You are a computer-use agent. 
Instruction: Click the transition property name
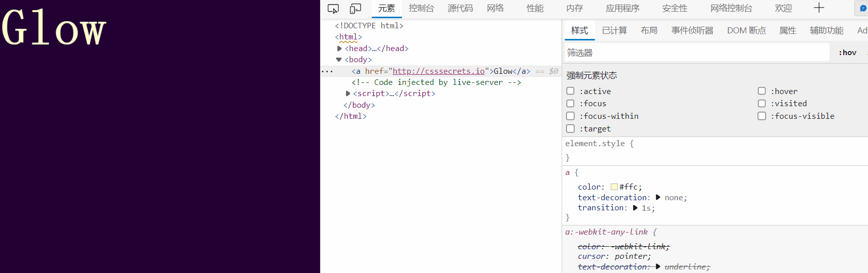(601, 208)
